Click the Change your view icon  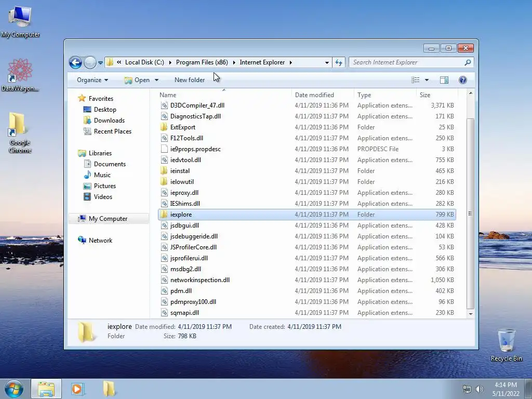pos(415,80)
